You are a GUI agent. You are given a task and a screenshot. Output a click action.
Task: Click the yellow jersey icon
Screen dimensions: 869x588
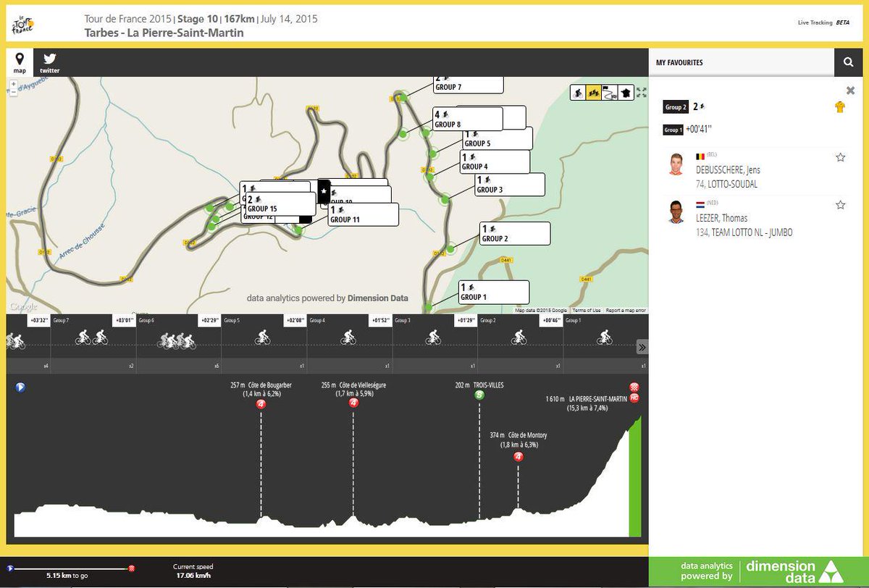tap(840, 107)
